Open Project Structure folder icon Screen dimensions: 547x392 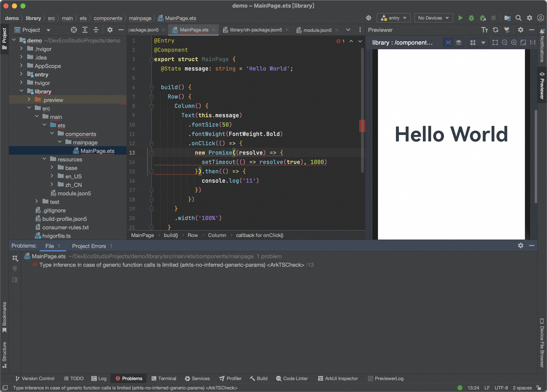tap(507, 18)
